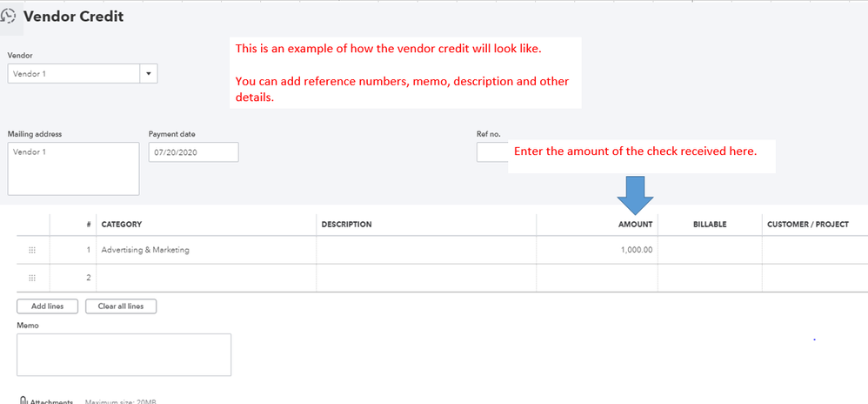The width and height of the screenshot is (868, 404).
Task: Click the AMOUNT column header
Action: point(635,225)
